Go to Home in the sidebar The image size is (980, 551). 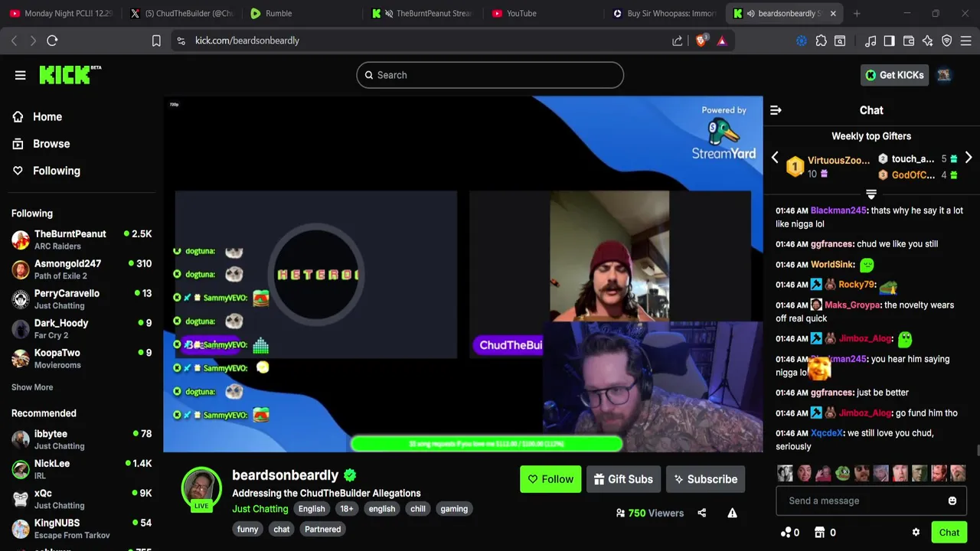pos(47,117)
